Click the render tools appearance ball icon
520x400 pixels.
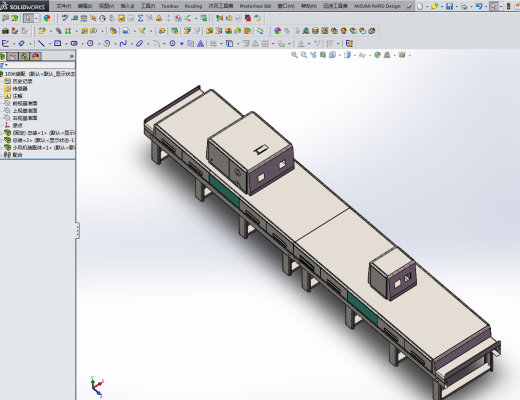click(x=277, y=31)
